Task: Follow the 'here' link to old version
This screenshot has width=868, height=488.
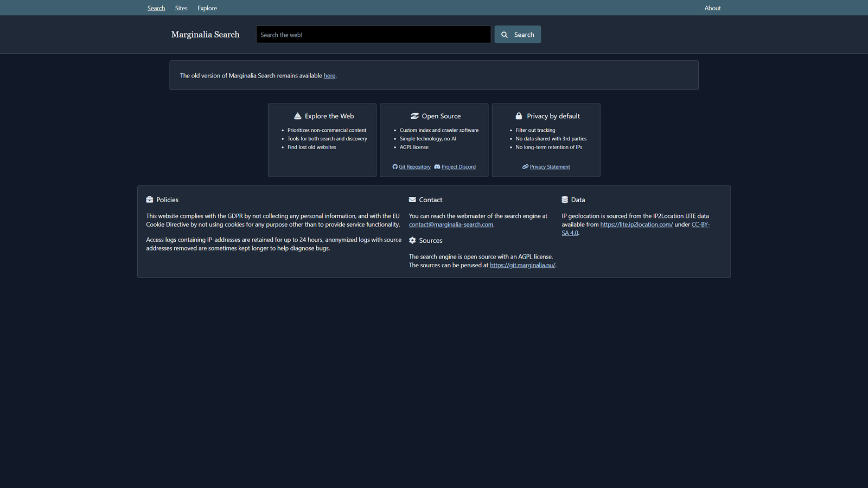Action: (329, 76)
